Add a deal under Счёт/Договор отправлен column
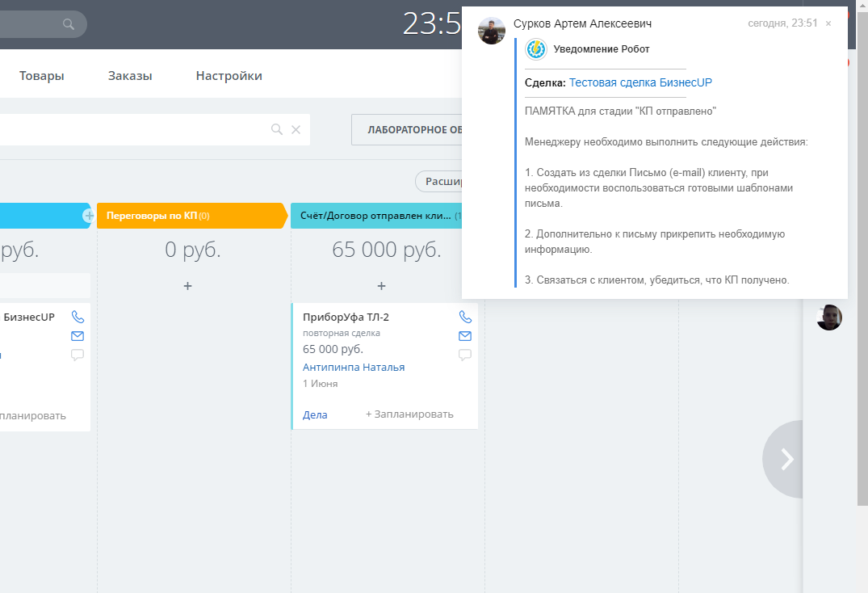The width and height of the screenshot is (868, 593). coord(381,286)
